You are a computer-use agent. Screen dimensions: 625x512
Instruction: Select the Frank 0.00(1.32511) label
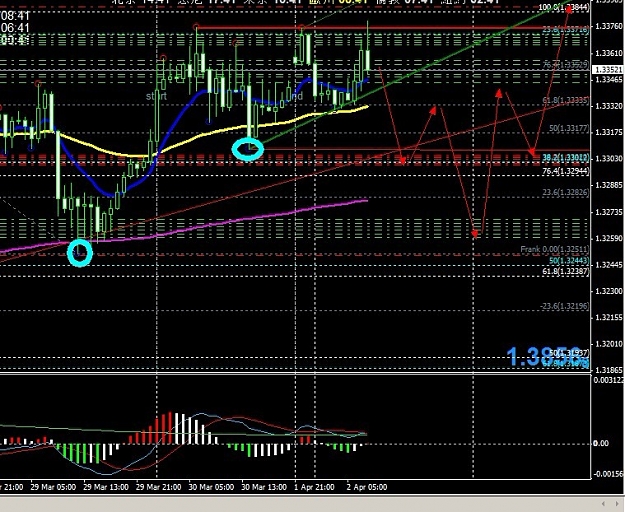[x=554, y=249]
